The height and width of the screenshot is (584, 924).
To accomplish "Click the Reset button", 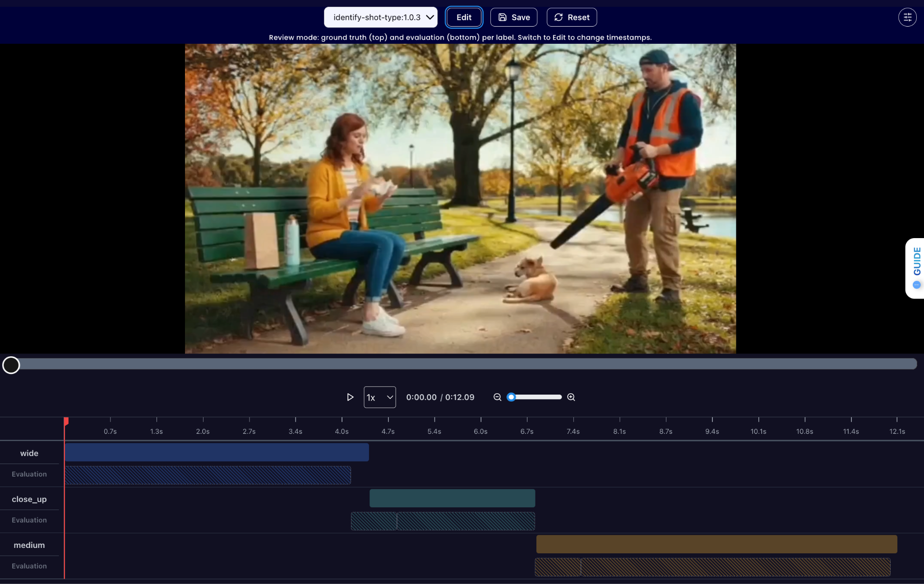I will (572, 17).
